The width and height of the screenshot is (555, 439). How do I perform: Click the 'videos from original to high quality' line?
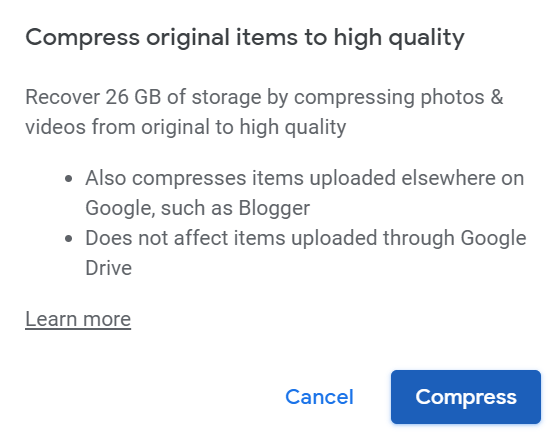pyautogui.click(x=186, y=127)
